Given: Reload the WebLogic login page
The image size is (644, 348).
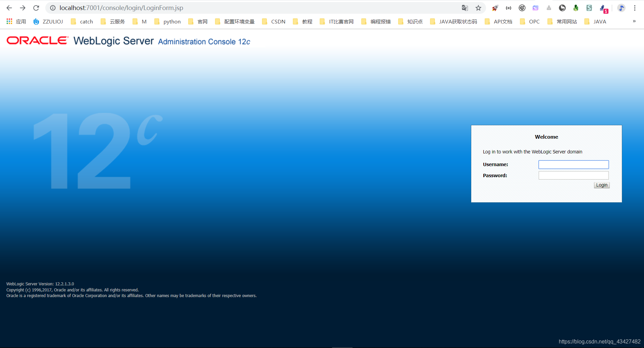Looking at the screenshot, I should (x=36, y=8).
